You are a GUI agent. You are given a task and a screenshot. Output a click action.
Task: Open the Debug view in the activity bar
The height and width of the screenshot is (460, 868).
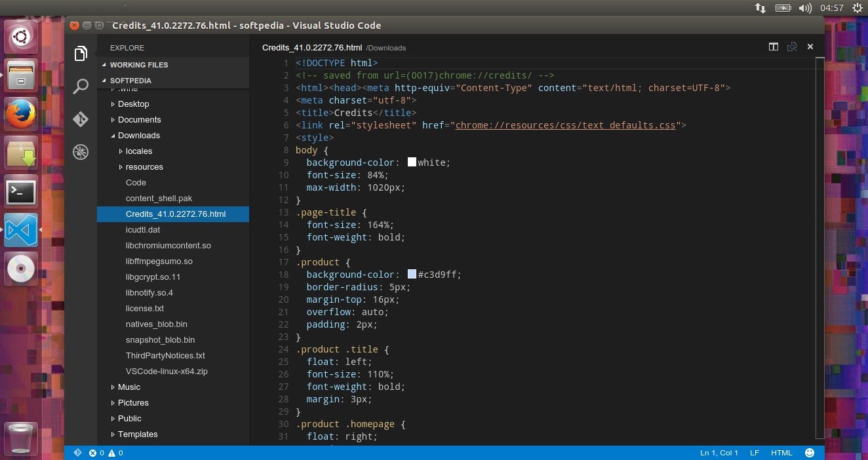pyautogui.click(x=81, y=152)
